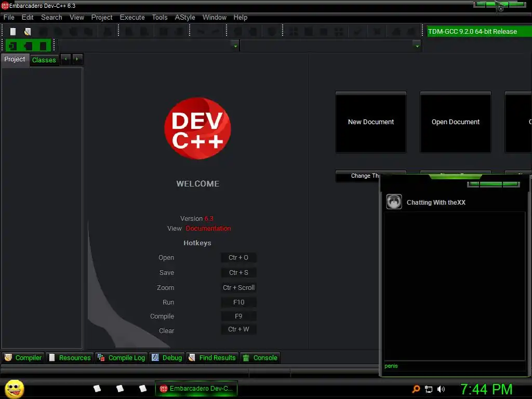Click the Ctr + W hotkey box

tap(238, 329)
